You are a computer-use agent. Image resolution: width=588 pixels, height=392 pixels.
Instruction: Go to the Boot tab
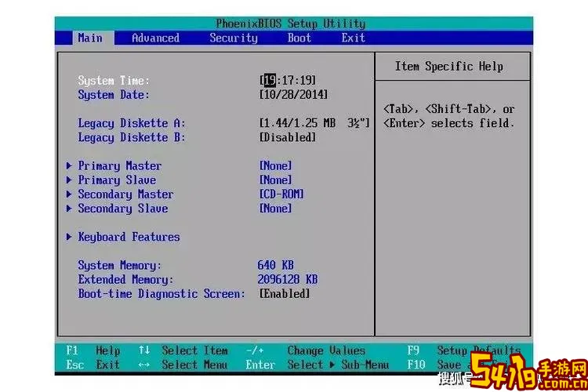pos(299,38)
